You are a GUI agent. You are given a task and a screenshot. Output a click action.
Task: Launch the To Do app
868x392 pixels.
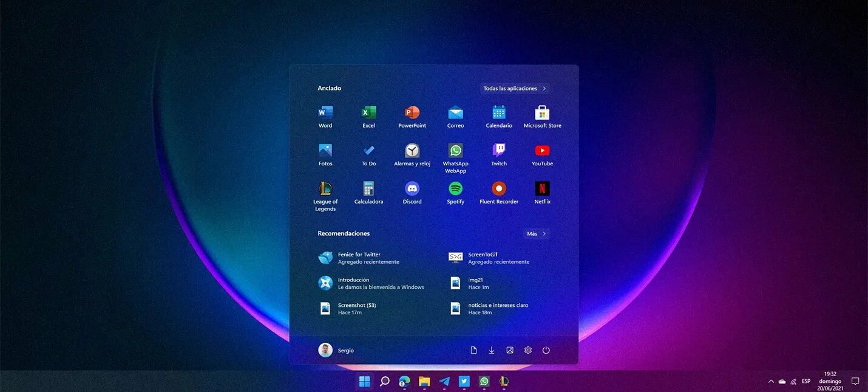(368, 155)
